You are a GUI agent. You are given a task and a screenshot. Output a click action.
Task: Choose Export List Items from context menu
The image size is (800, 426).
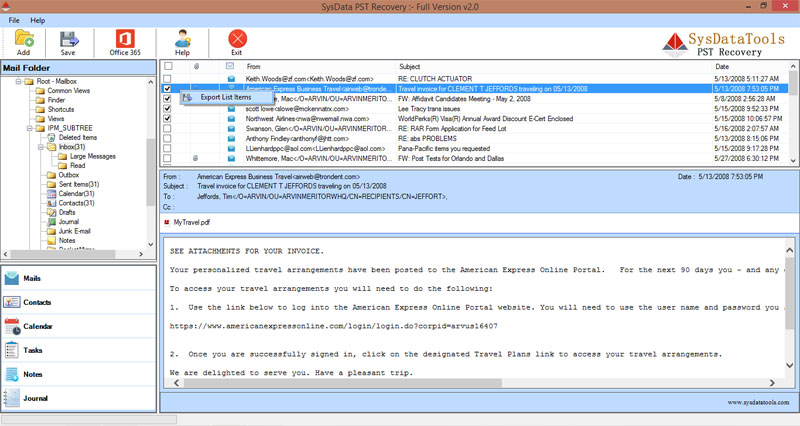click(226, 97)
